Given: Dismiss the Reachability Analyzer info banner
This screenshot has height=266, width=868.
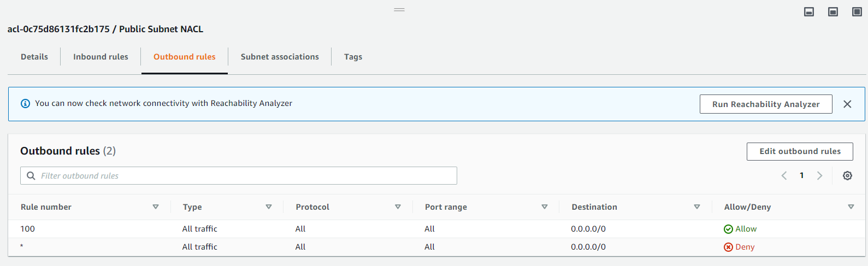Looking at the screenshot, I should click(x=847, y=104).
